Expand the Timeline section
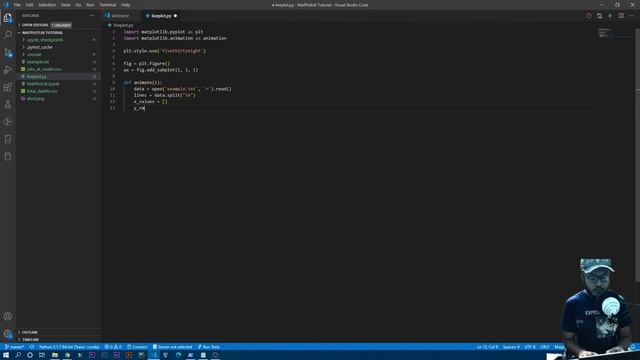The image size is (640, 360). pyautogui.click(x=30, y=340)
